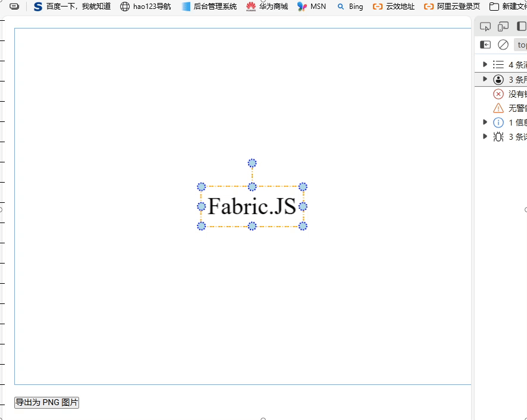Click the clear console icon
The width and height of the screenshot is (527, 420).
[503, 44]
